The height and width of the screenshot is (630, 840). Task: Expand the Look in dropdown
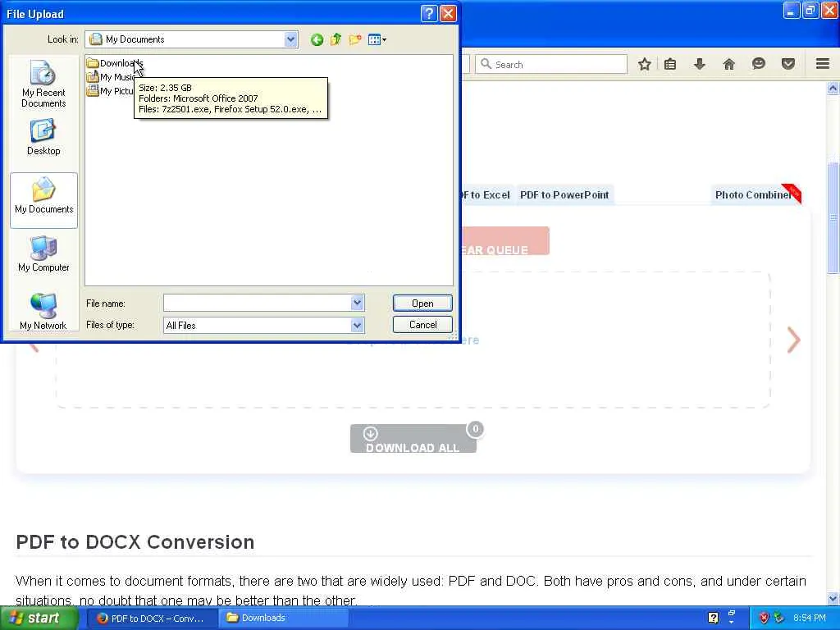coord(291,39)
